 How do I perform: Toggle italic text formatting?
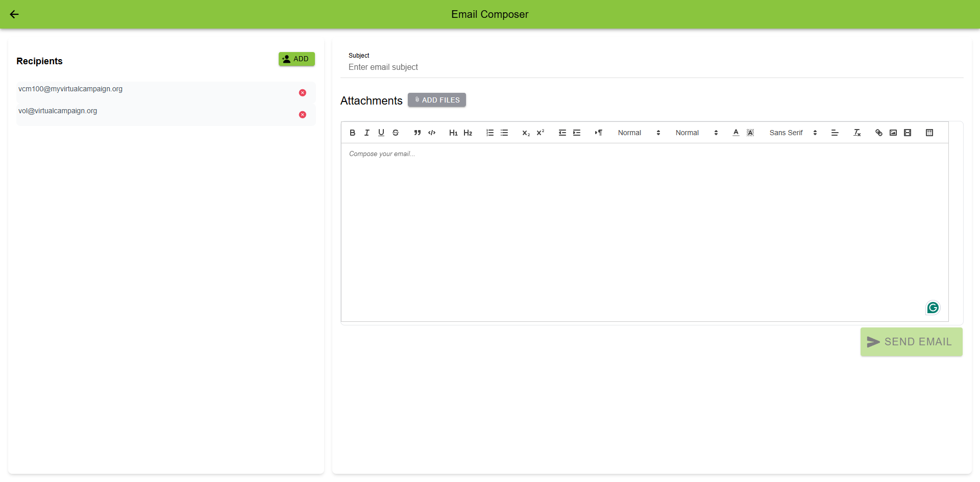click(x=366, y=132)
